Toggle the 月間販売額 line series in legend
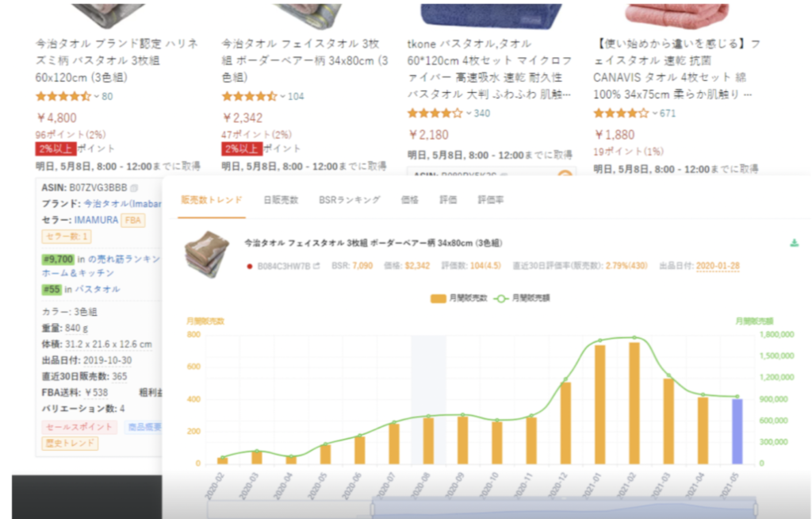 pos(523,298)
